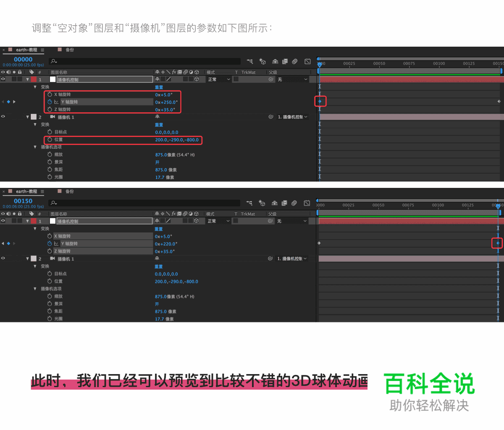The height and width of the screenshot is (430, 504).
Task: Open the 正常 blend mode dropdown in upper panel
Action: click(219, 79)
